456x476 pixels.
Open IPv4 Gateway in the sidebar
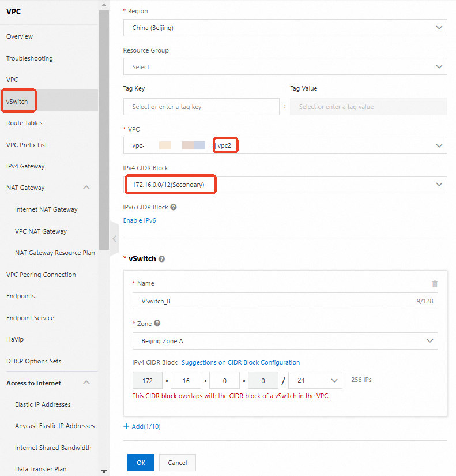[25, 166]
